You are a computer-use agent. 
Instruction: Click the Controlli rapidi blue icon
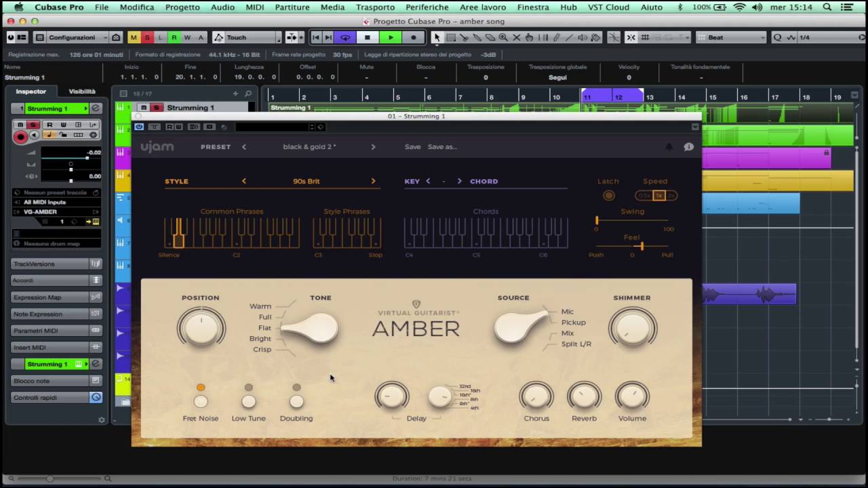click(96, 397)
